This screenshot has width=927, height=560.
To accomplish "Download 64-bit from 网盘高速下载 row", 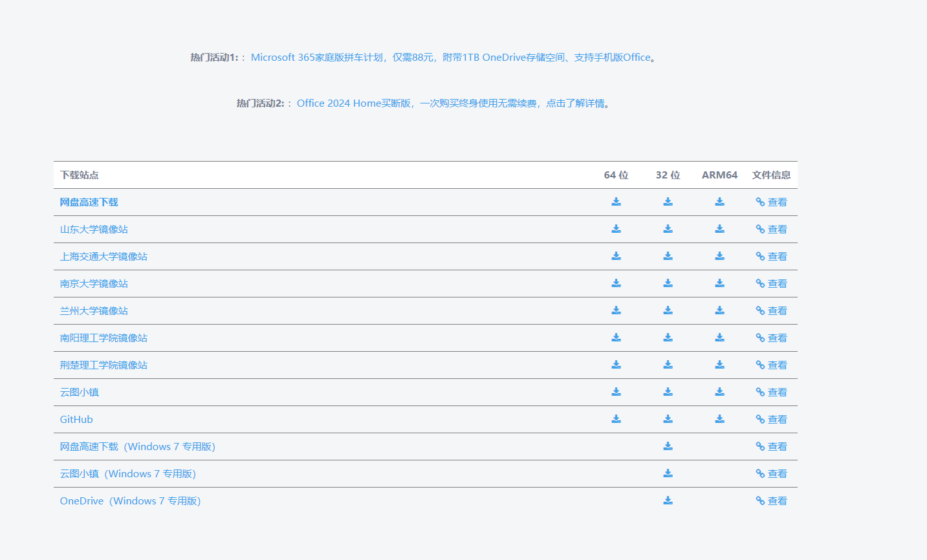I will [x=616, y=202].
